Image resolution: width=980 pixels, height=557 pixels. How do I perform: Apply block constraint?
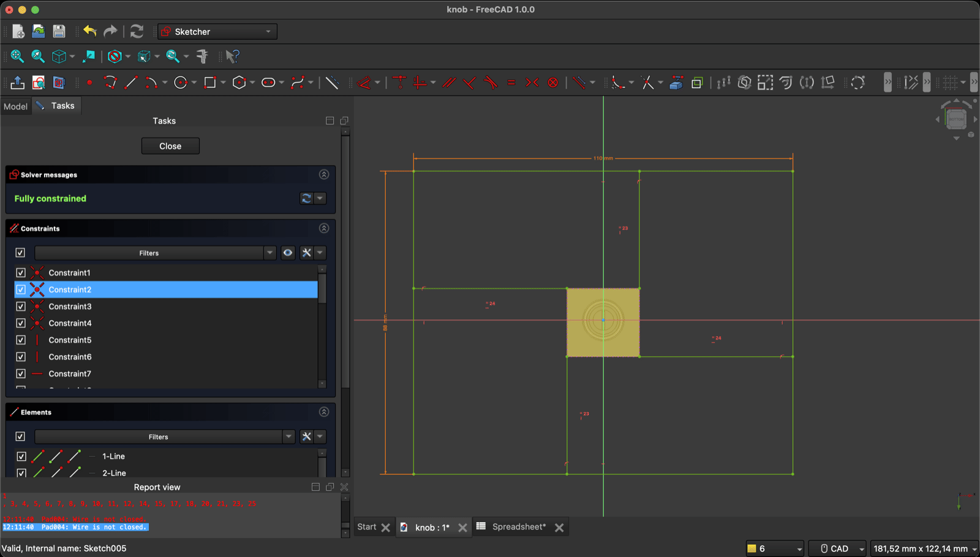pyautogui.click(x=553, y=83)
